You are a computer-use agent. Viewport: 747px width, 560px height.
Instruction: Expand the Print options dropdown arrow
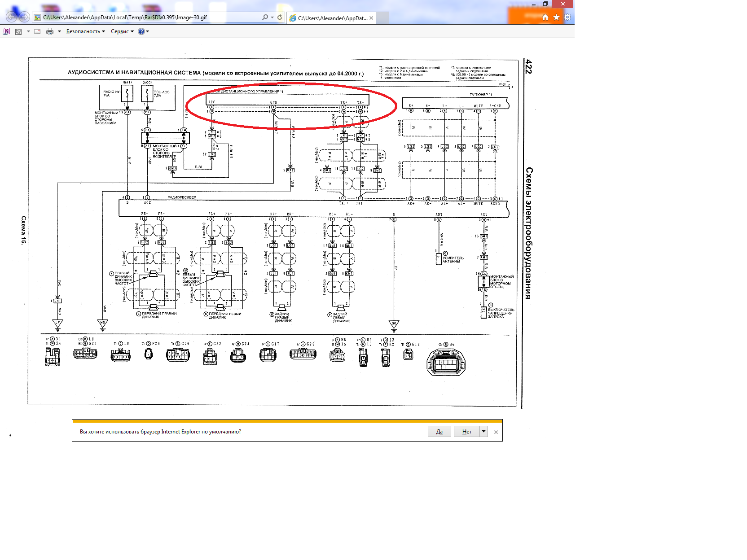59,31
